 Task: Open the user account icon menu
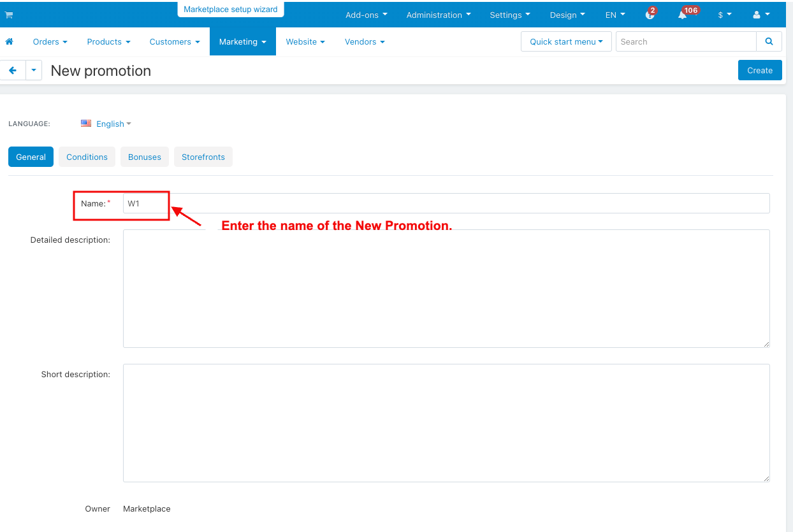[761, 15]
